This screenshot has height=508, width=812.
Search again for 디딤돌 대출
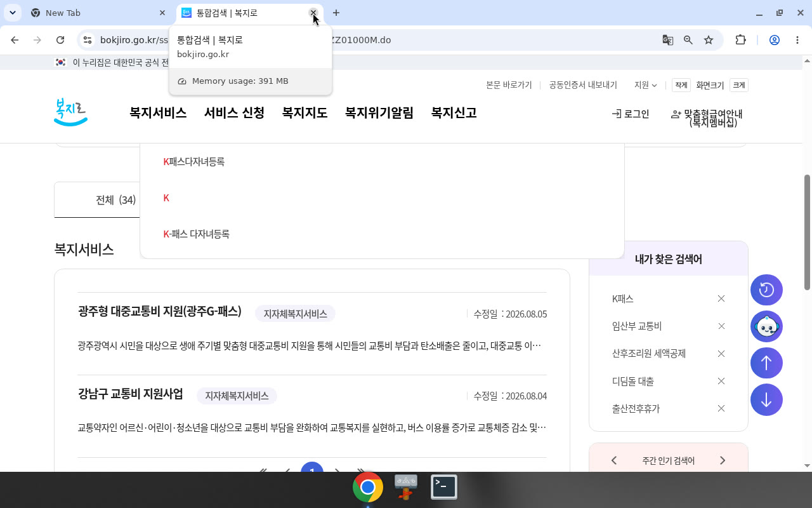pos(632,382)
